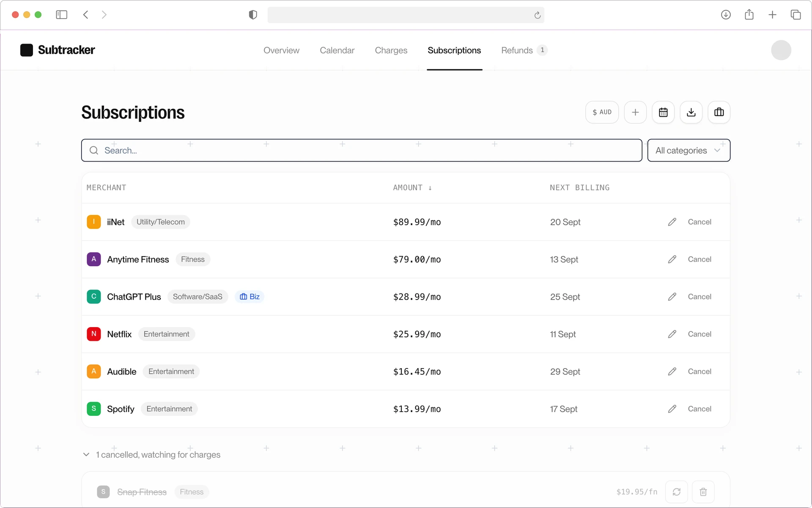Viewport: 812px width, 508px height.
Task: Cancel the iiNet subscription
Action: pyautogui.click(x=700, y=222)
